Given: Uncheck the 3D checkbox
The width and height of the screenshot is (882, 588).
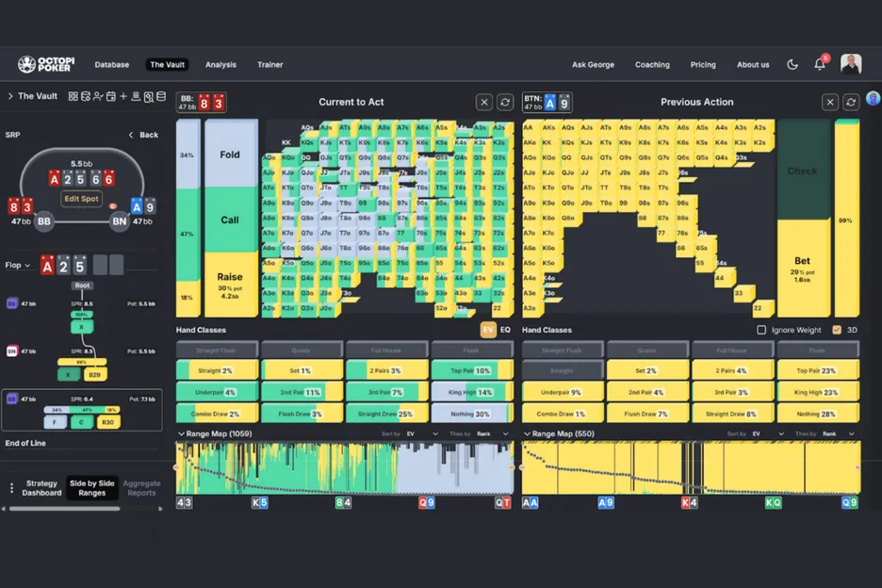Looking at the screenshot, I should pyautogui.click(x=837, y=330).
